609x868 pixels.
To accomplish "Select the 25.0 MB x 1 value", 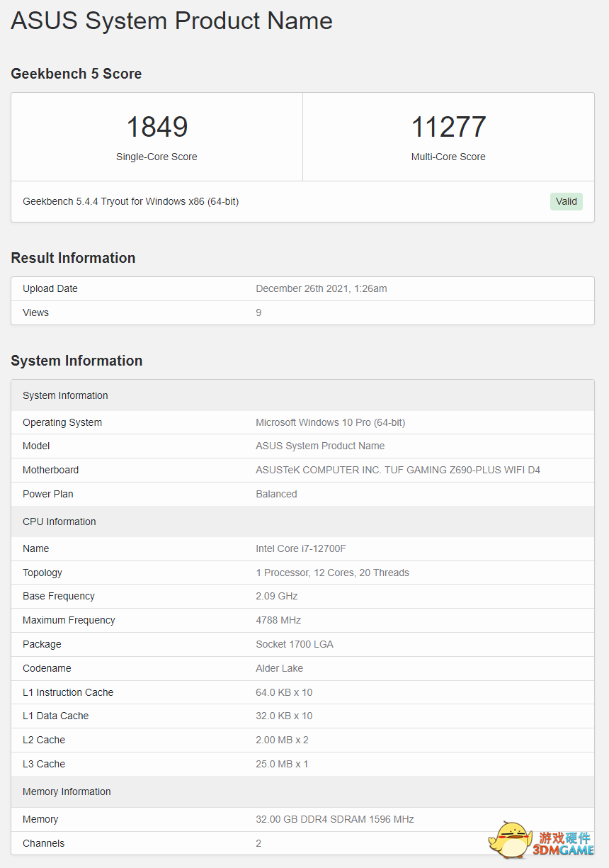I will tap(282, 764).
